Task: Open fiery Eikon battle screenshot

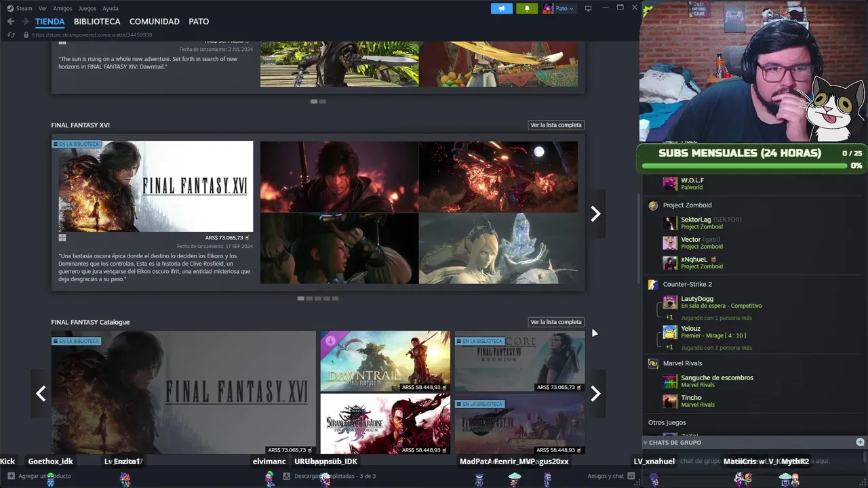Action: pos(498,176)
